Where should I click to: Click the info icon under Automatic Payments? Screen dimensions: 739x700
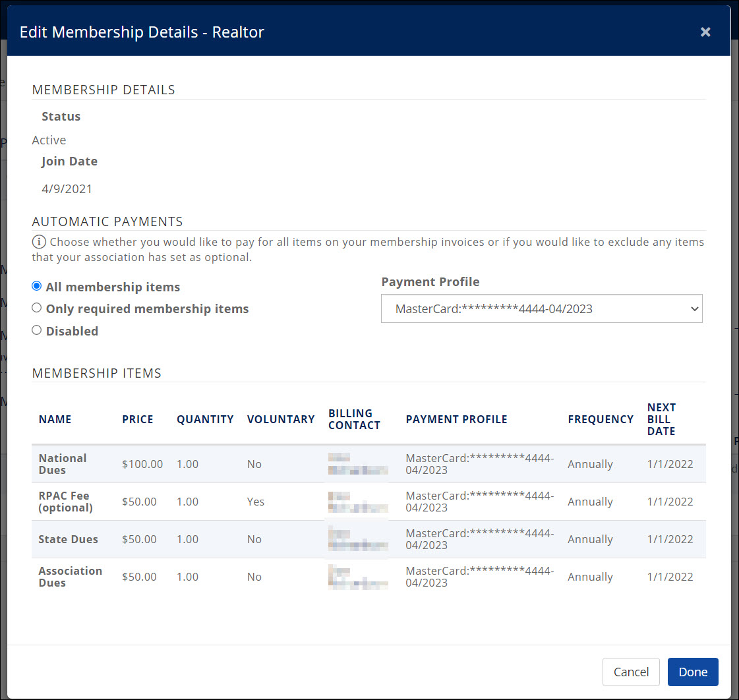pyautogui.click(x=39, y=242)
